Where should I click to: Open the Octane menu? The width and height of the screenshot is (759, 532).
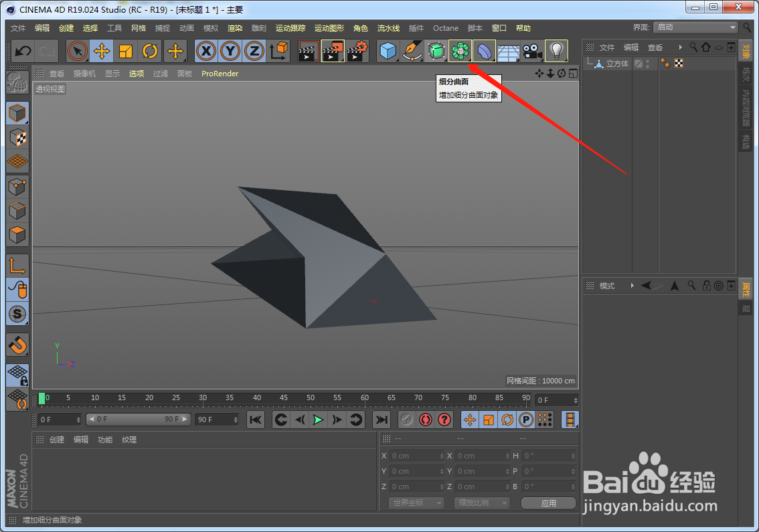(446, 28)
